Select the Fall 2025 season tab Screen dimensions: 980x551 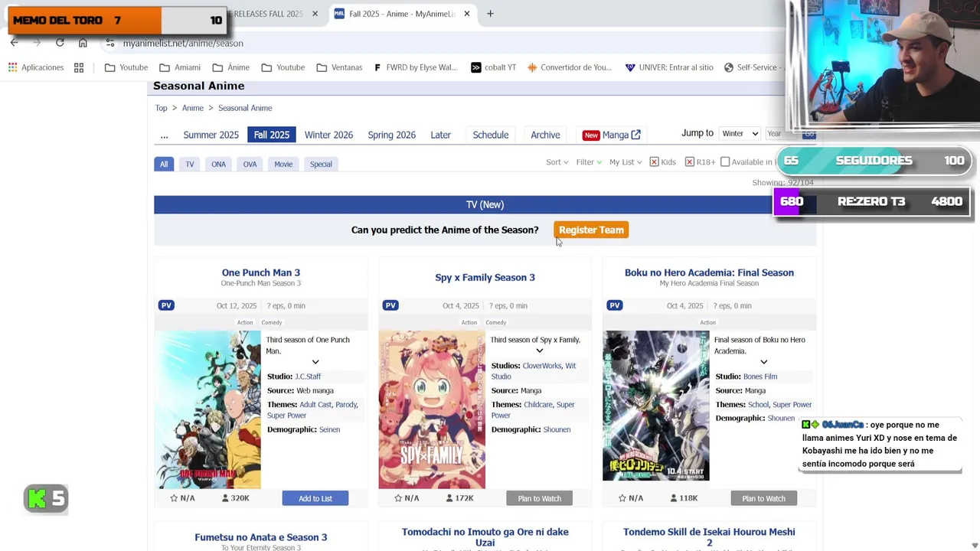pos(272,135)
